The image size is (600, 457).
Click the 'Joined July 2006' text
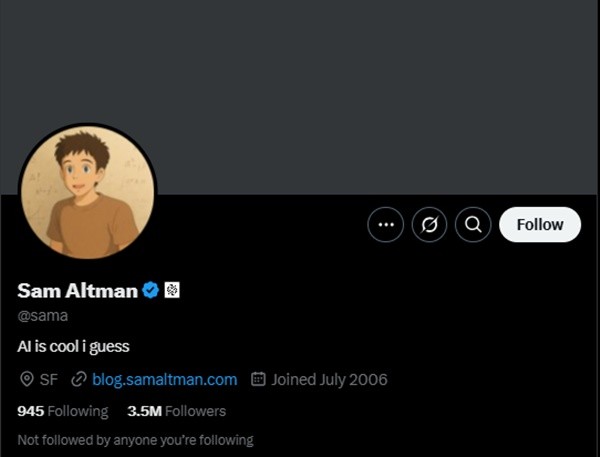[330, 379]
